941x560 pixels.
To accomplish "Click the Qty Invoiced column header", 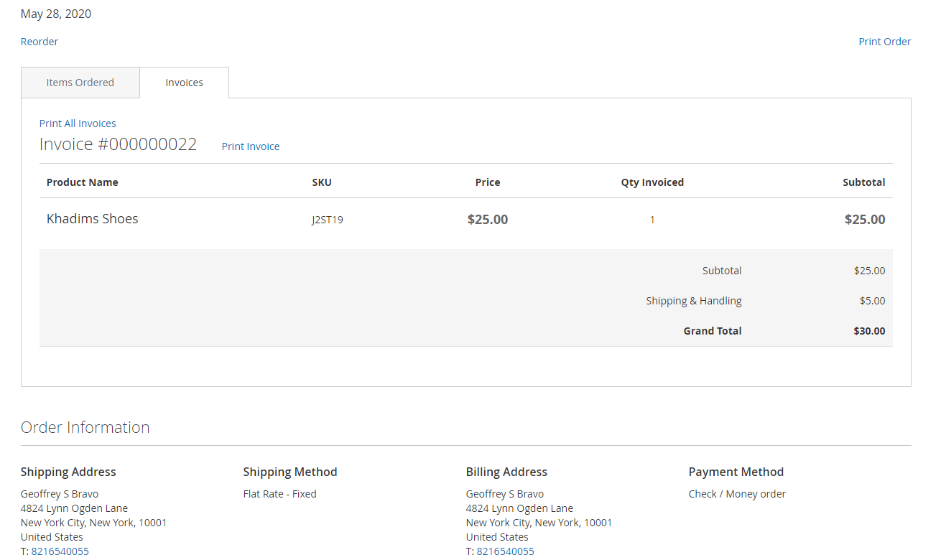I will click(x=652, y=182).
